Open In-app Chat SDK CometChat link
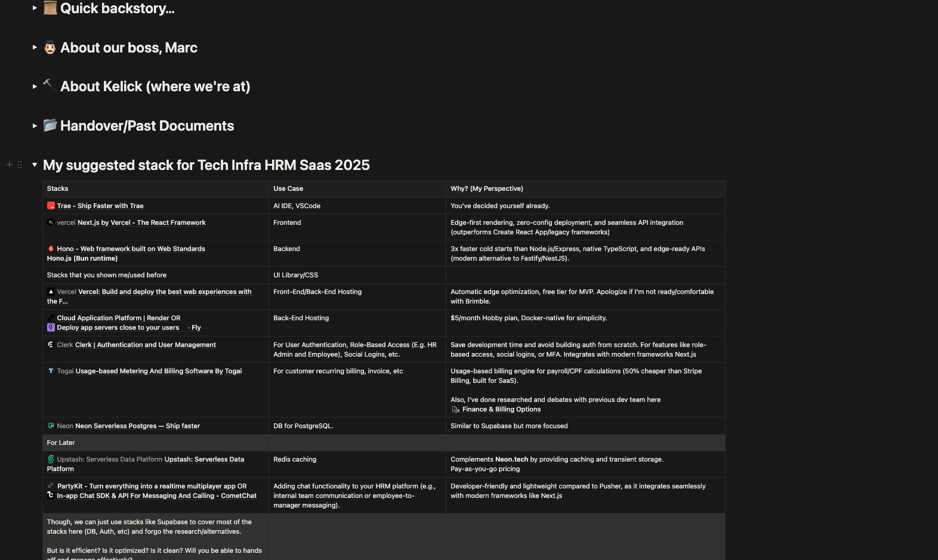The height and width of the screenshot is (560, 938). (156, 496)
